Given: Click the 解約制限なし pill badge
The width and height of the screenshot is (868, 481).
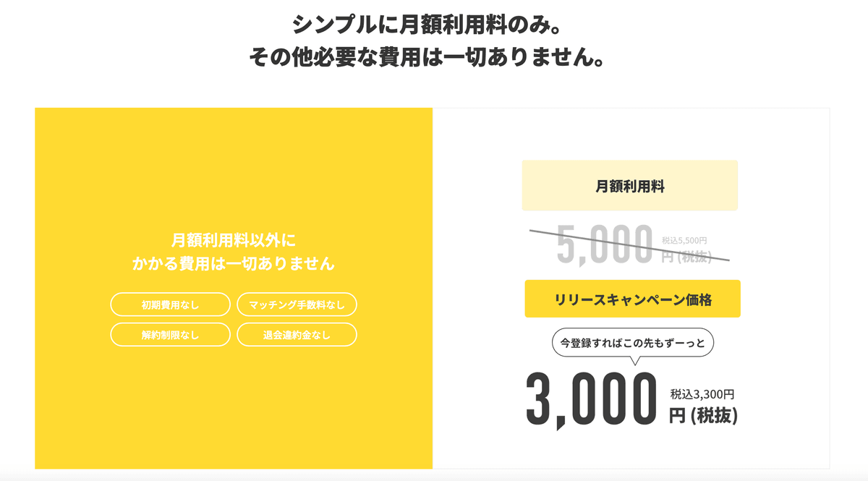Looking at the screenshot, I should (170, 335).
